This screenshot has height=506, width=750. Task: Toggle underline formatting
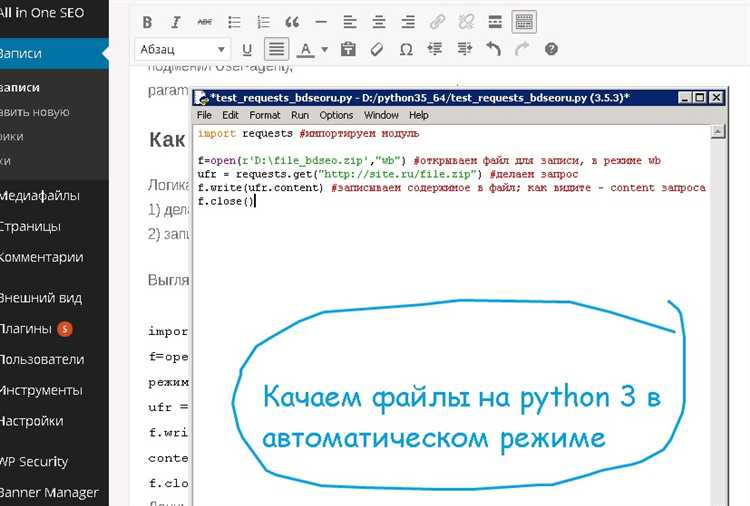247,49
